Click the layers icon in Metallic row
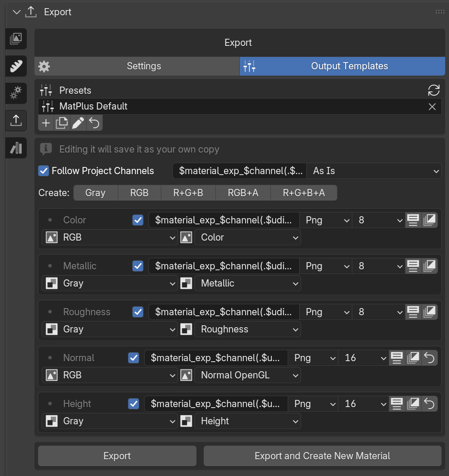The height and width of the screenshot is (476, 449). (429, 266)
